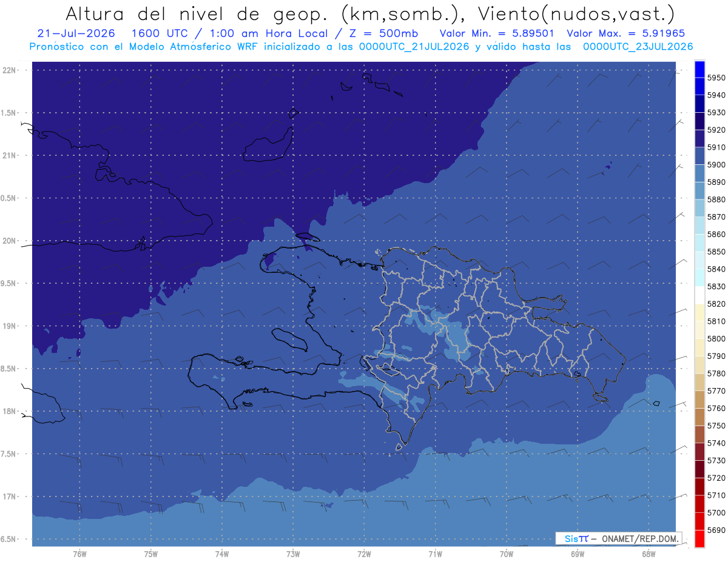Click the '70W' longitude label

(506, 554)
